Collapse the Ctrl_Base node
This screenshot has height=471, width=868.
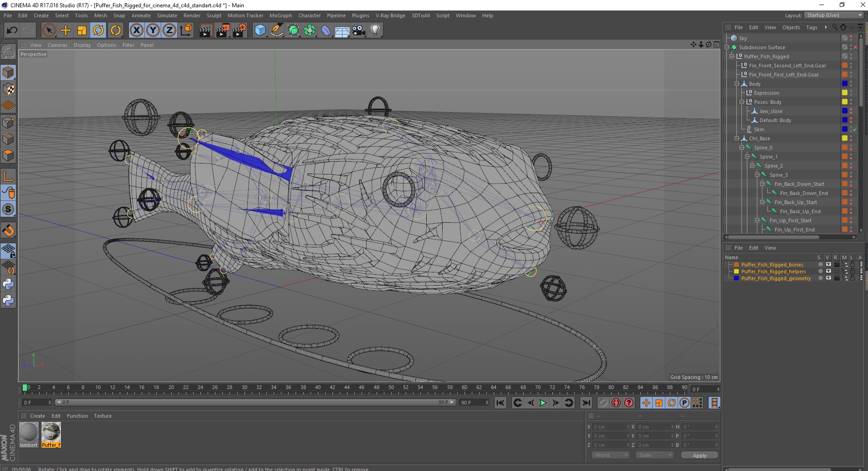pyautogui.click(x=736, y=138)
